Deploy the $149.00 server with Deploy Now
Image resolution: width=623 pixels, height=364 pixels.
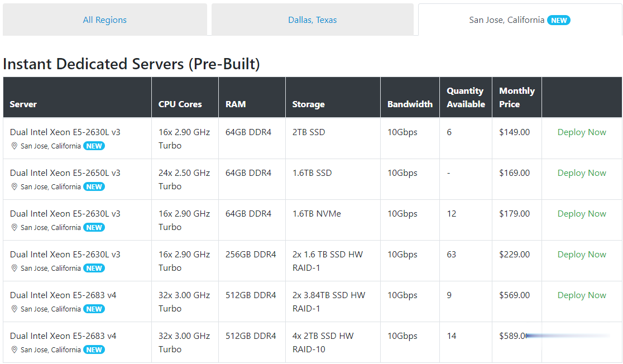pos(582,132)
